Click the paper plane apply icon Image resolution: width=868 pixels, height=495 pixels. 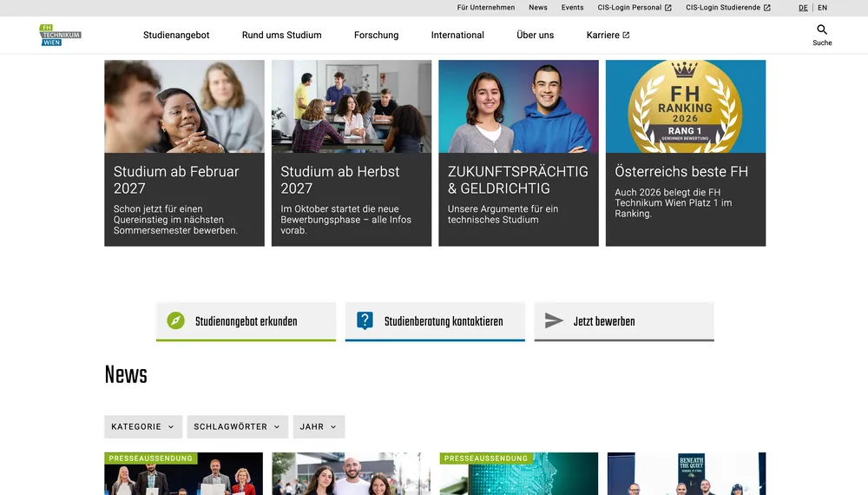click(554, 320)
